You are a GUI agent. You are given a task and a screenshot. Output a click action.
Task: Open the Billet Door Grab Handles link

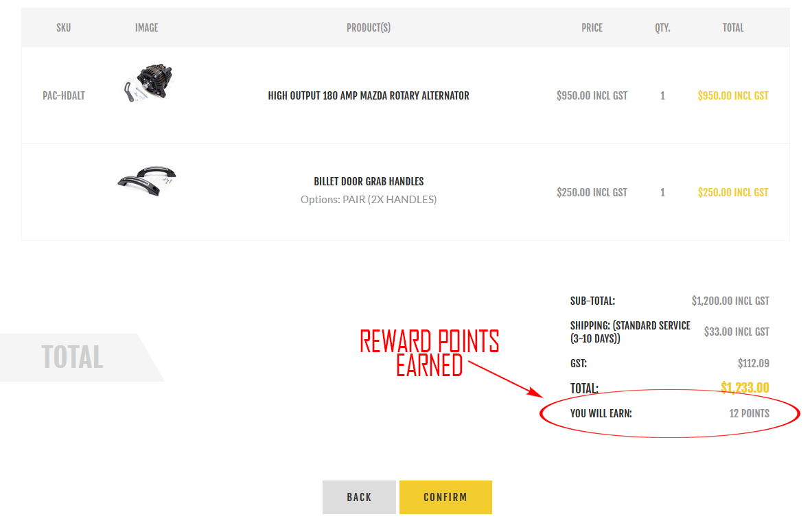(369, 182)
